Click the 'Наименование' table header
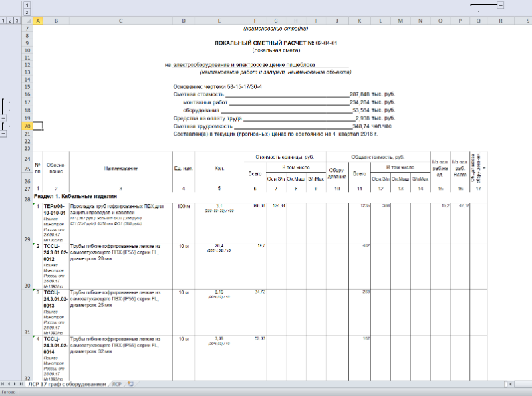 (x=121, y=169)
